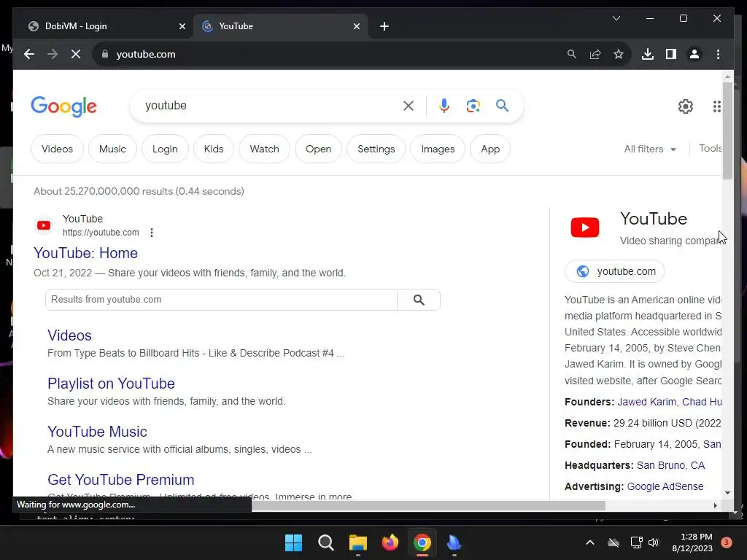Open the Get YouTube Premium link

(x=121, y=480)
